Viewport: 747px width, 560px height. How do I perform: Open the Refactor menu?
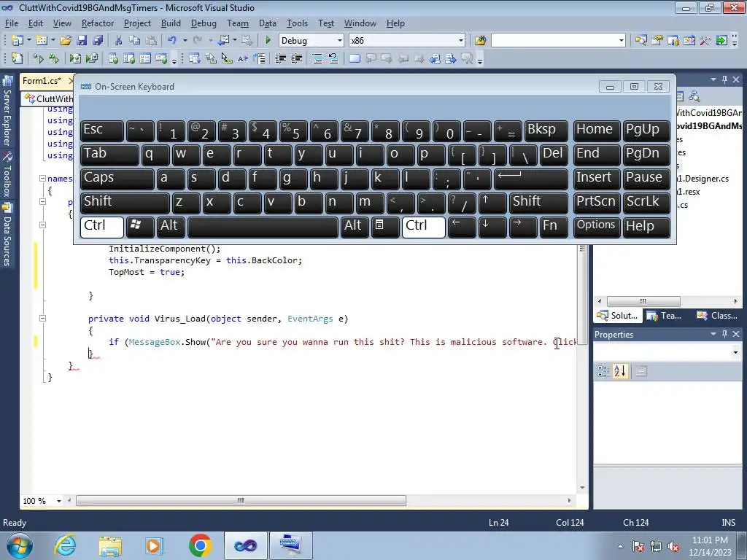pos(98,23)
